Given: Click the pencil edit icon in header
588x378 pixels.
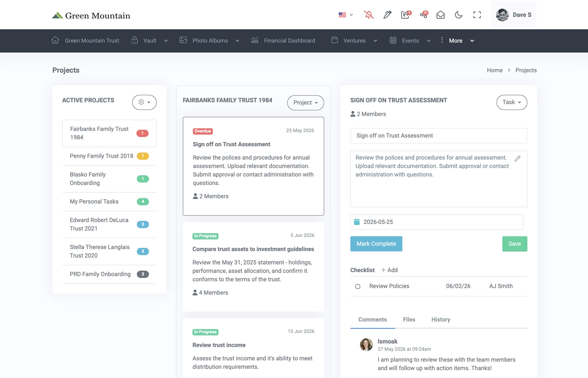Looking at the screenshot, I should click(x=387, y=15).
